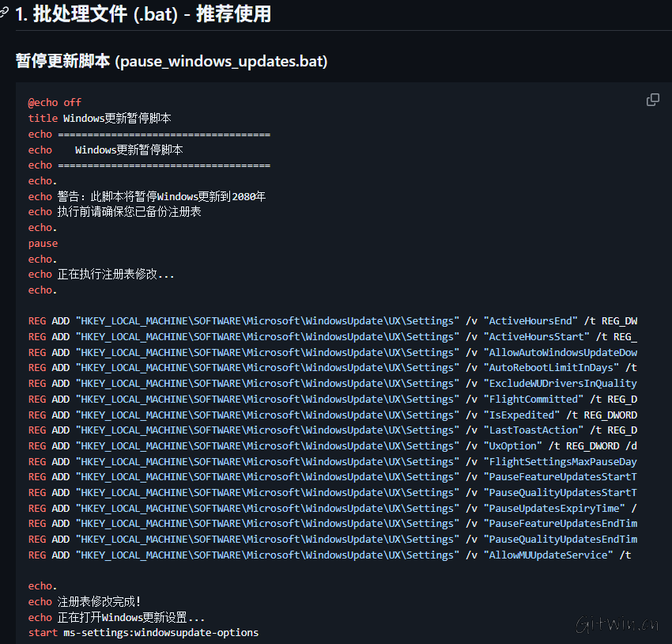Click the 'start ms-settings:windowsupdate-options' line
The image size is (672, 644).
coord(143,633)
